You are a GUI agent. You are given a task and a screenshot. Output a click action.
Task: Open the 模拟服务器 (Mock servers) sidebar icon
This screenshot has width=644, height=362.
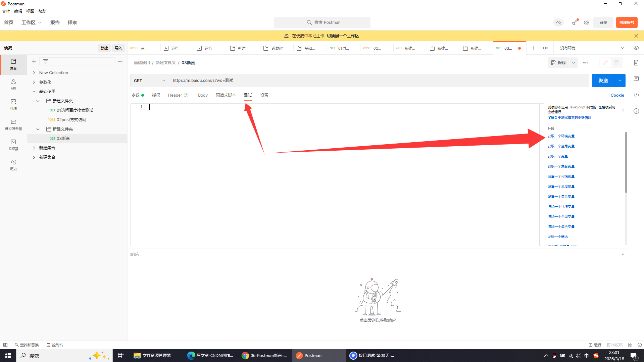(13, 124)
